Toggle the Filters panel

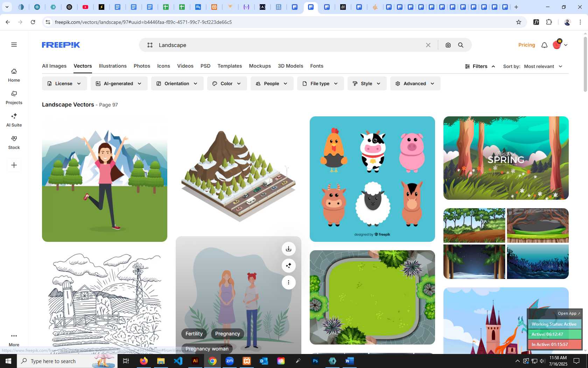480,66
